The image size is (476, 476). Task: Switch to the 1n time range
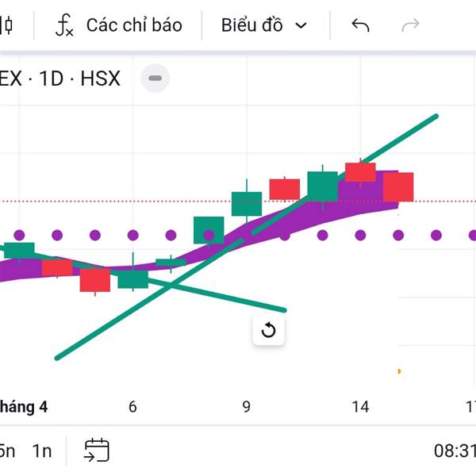(x=41, y=451)
